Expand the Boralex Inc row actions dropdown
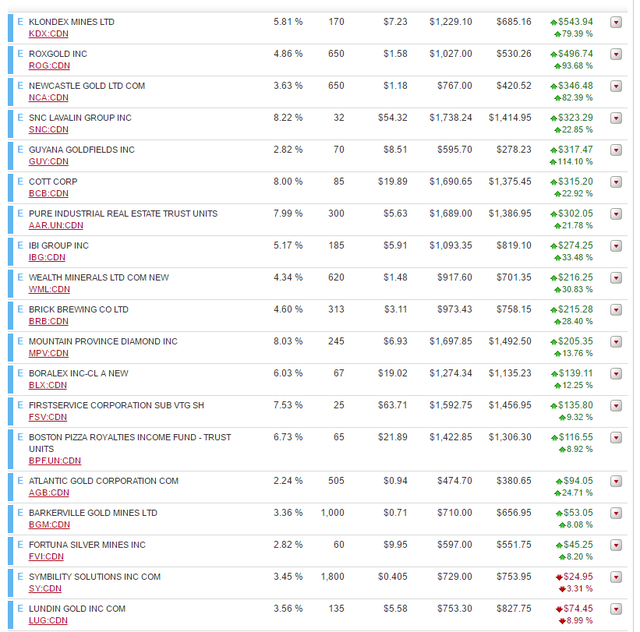Viewport: 640px width, 632px height. (616, 374)
